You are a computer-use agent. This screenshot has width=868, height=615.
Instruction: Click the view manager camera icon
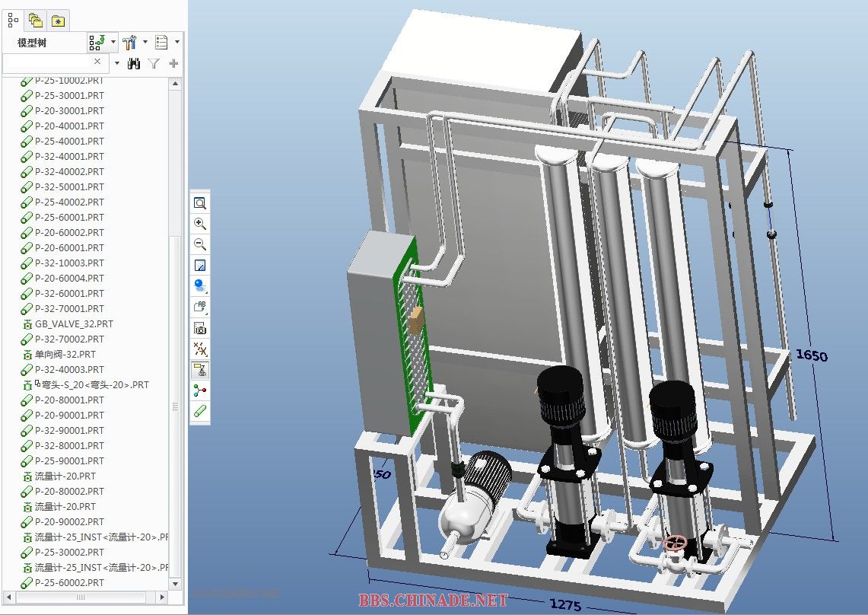pyautogui.click(x=200, y=328)
